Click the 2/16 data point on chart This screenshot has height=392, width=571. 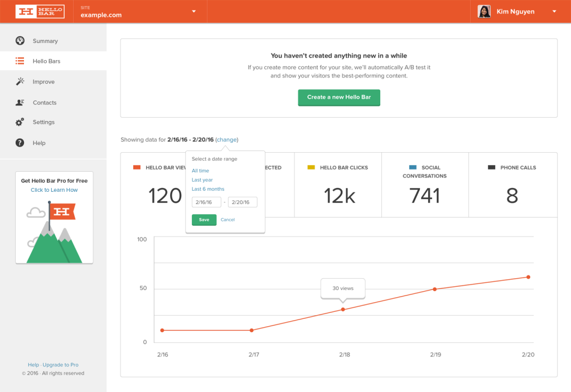click(x=162, y=330)
